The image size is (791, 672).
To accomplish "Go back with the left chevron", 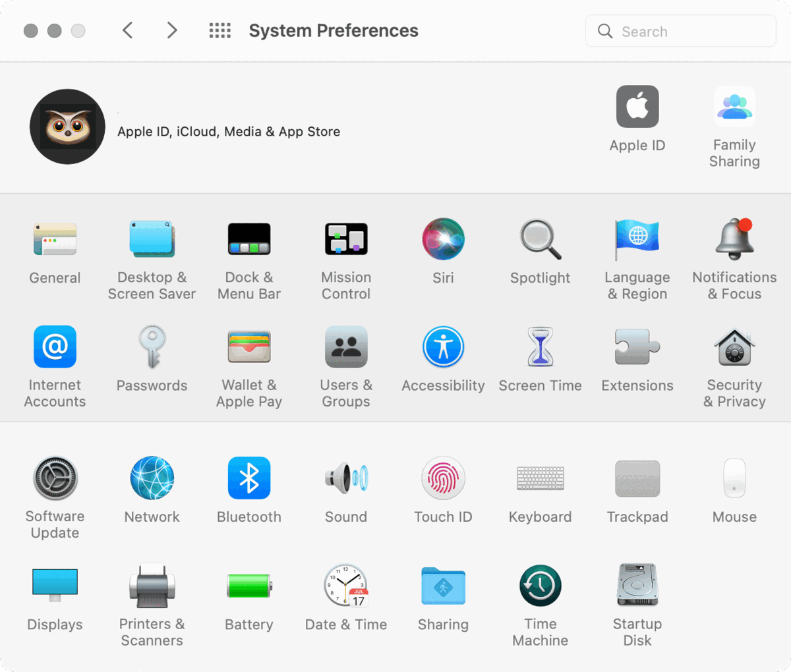I will coord(128,30).
